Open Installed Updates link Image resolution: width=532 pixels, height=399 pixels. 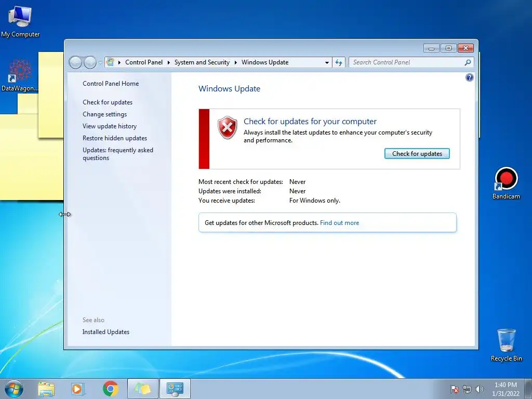(x=106, y=332)
